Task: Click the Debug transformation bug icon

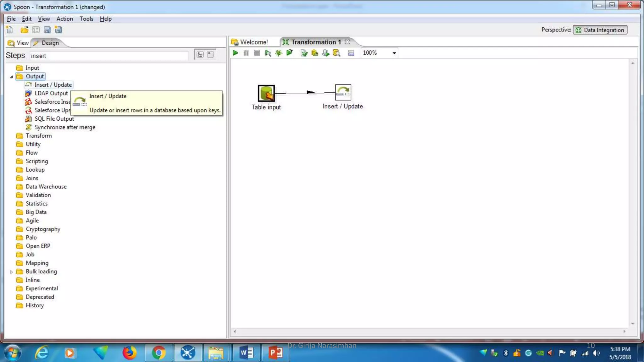Action: (x=279, y=53)
